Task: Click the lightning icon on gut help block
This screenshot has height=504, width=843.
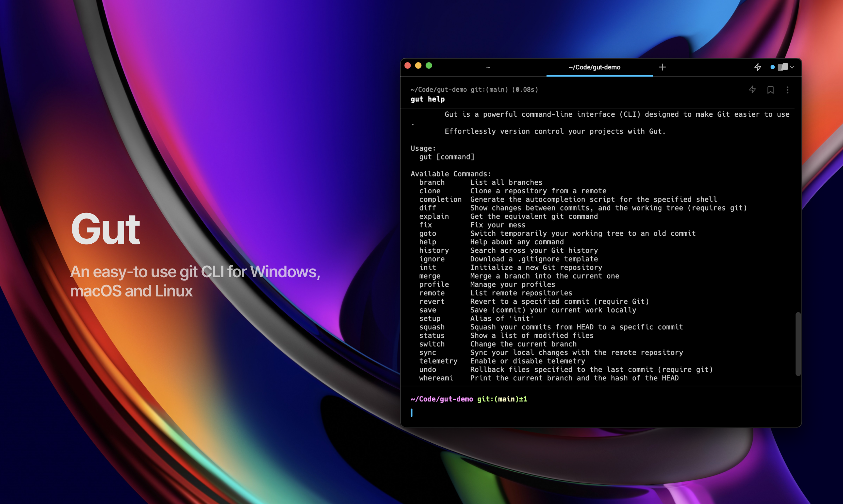Action: click(752, 89)
